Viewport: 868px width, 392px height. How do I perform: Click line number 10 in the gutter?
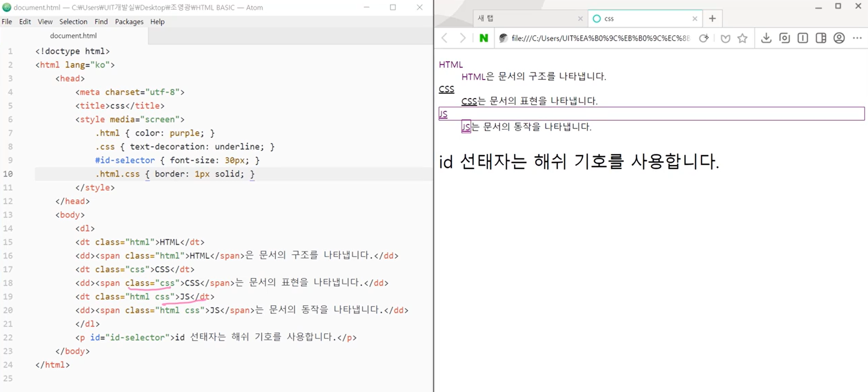pos(8,174)
